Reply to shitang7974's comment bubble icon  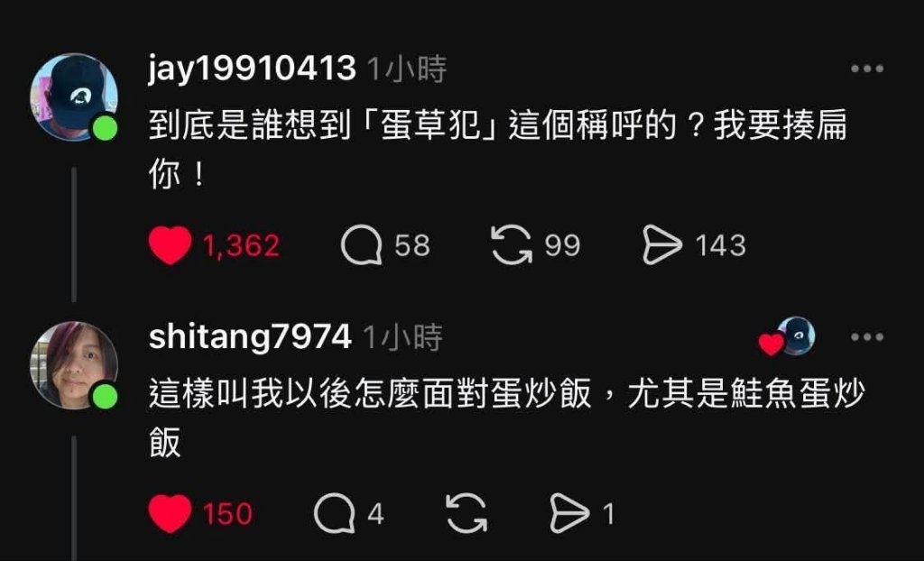click(334, 513)
